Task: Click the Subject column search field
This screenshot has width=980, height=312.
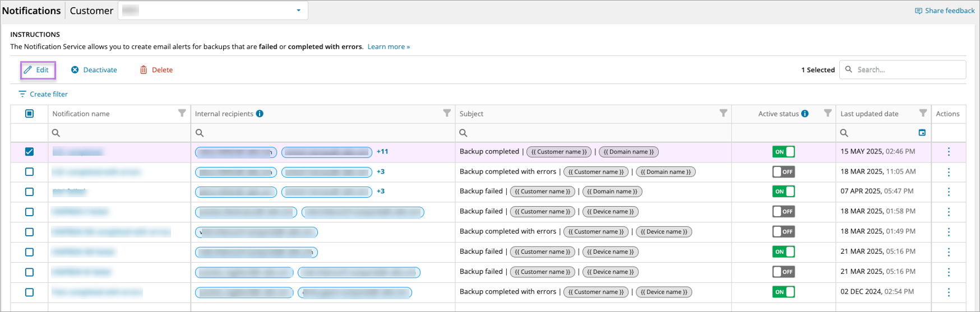Action: pos(593,133)
